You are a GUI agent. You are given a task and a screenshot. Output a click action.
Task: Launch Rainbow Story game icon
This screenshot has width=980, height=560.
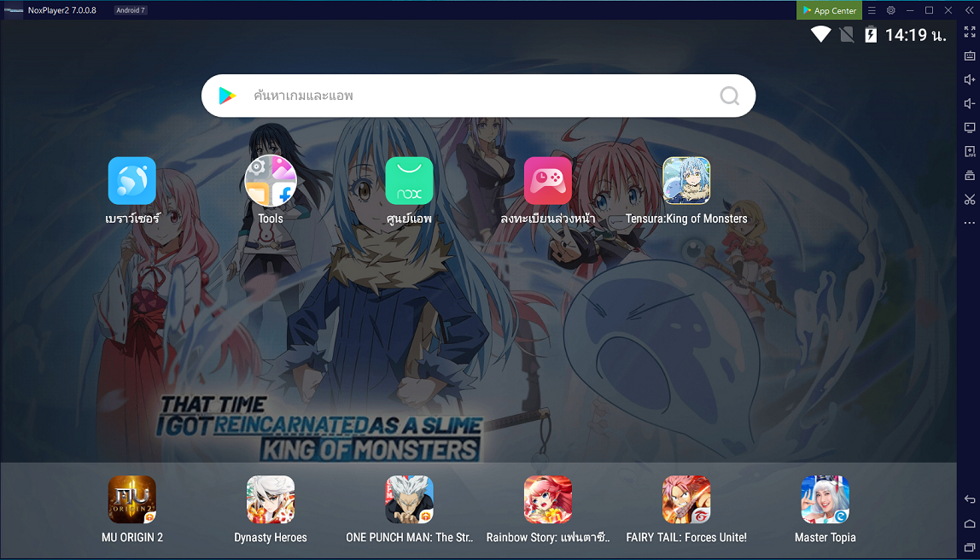pyautogui.click(x=548, y=499)
